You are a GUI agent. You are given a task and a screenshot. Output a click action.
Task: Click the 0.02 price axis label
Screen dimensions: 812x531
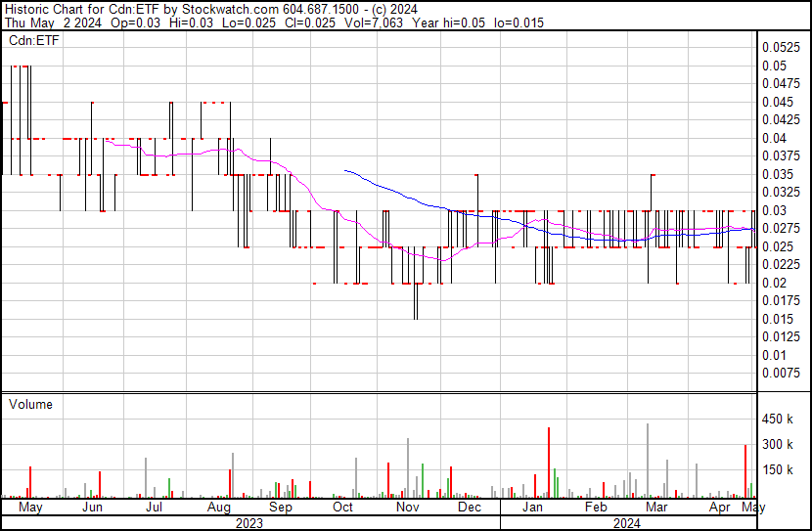click(774, 283)
